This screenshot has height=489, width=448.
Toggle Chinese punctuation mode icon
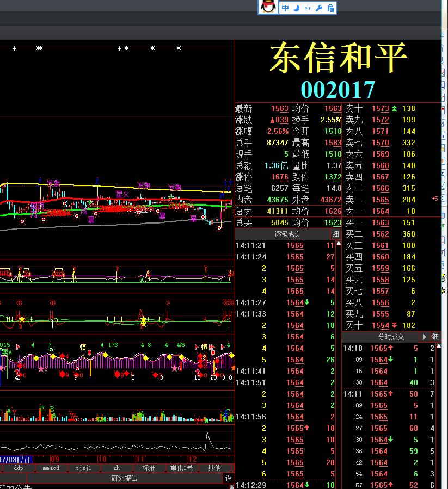coord(308,8)
